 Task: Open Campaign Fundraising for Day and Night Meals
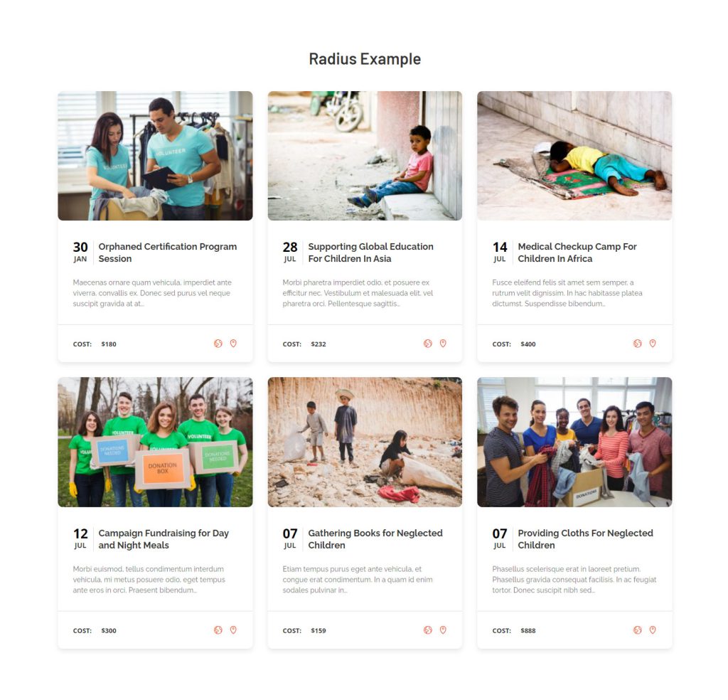[x=164, y=539]
